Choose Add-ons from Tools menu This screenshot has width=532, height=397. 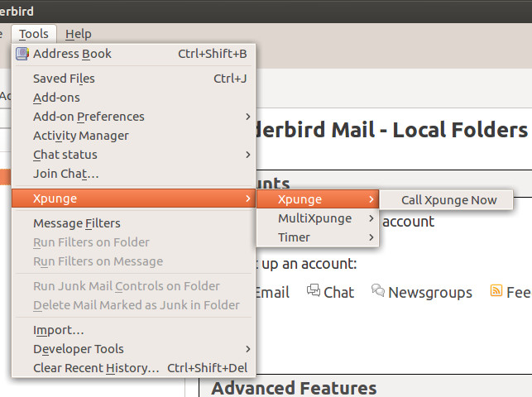coord(133,98)
